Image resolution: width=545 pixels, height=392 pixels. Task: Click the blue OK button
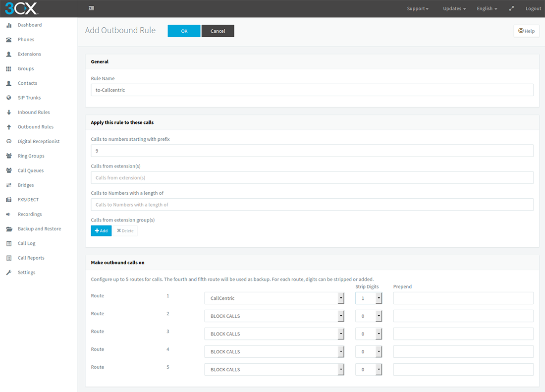(184, 31)
